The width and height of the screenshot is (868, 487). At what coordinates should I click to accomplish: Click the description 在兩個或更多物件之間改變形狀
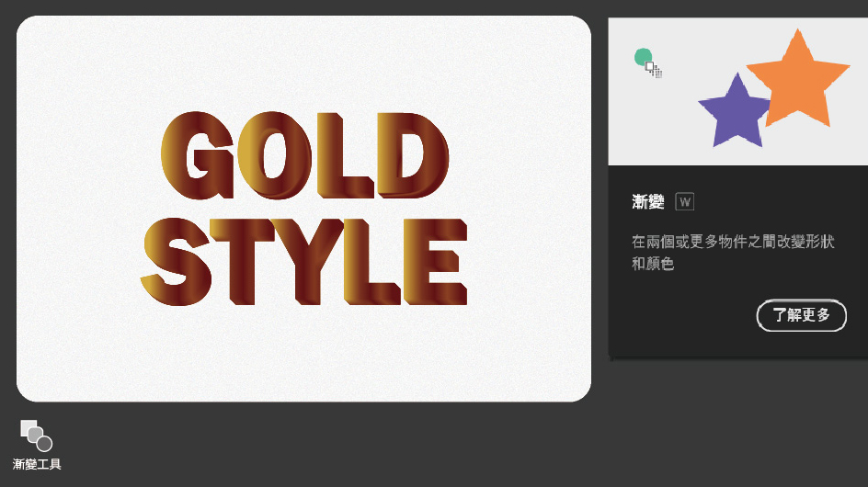coord(733,242)
